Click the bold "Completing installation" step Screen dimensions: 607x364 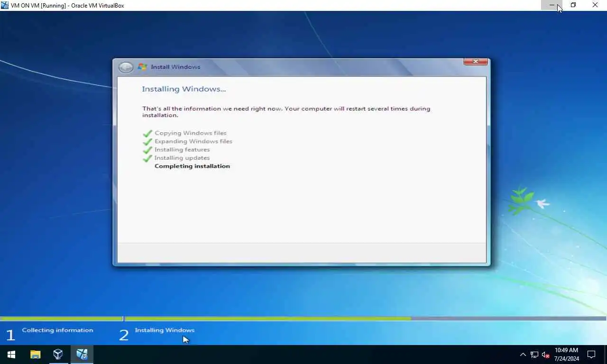coord(192,166)
